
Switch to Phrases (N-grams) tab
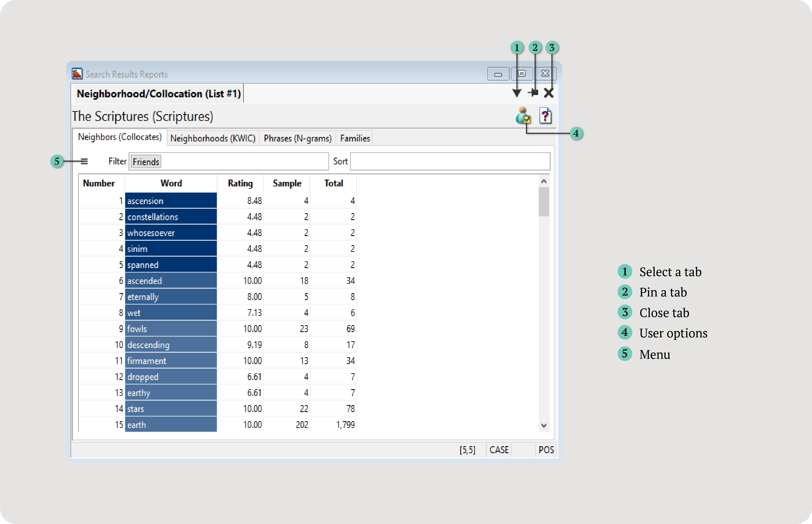297,138
